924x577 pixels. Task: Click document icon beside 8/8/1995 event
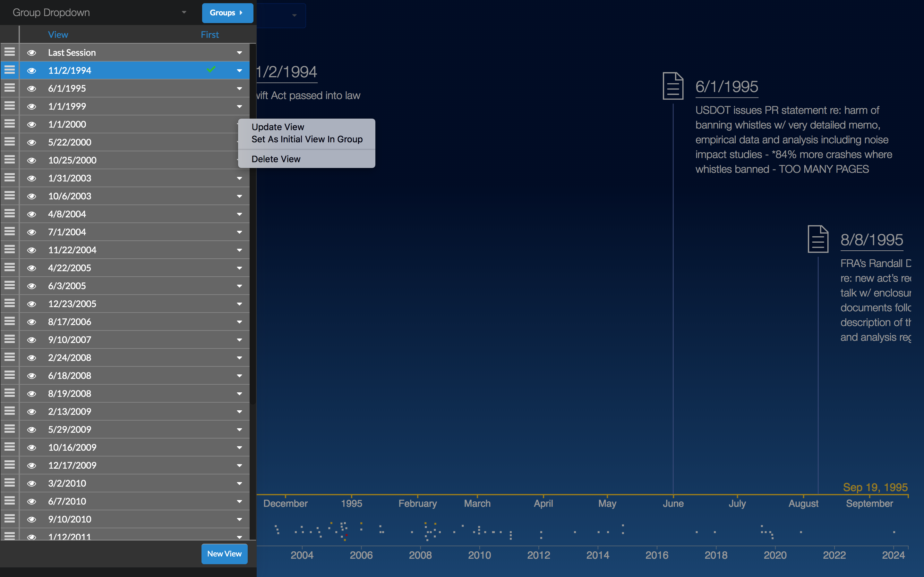click(818, 239)
